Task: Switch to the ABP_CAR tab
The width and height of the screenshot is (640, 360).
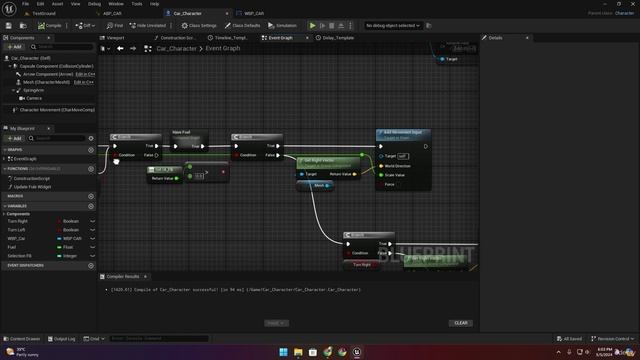Action: (x=112, y=13)
